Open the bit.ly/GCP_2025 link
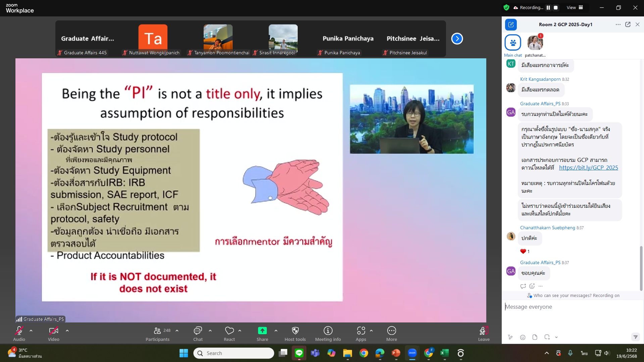Image resolution: width=644 pixels, height=362 pixels. [588, 168]
